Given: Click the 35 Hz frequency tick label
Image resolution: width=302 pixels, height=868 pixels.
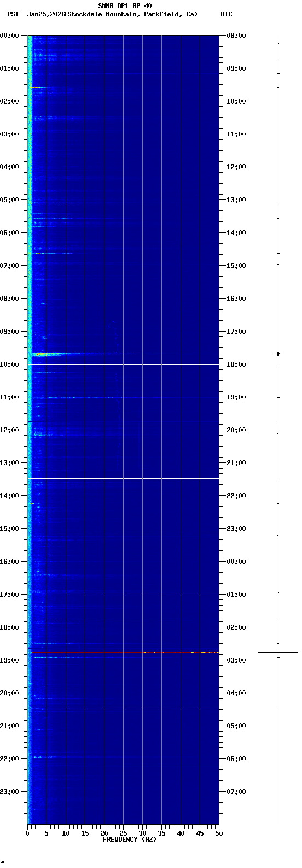Looking at the screenshot, I should (161, 833).
